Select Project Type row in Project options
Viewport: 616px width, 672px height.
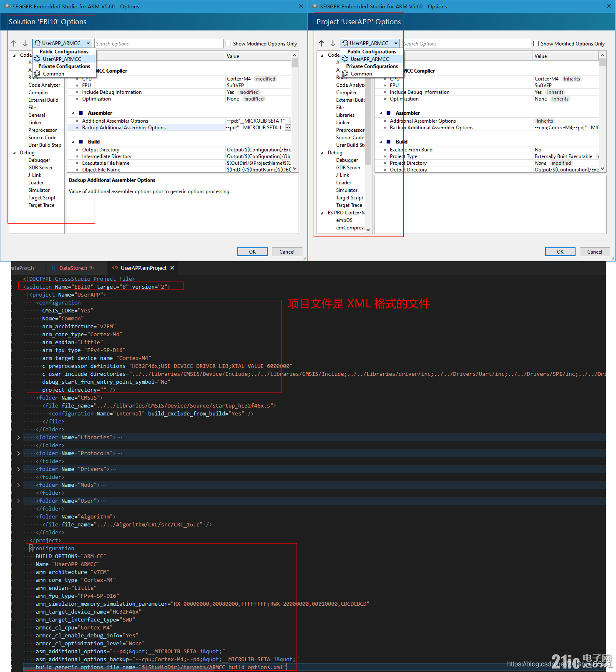click(x=487, y=156)
